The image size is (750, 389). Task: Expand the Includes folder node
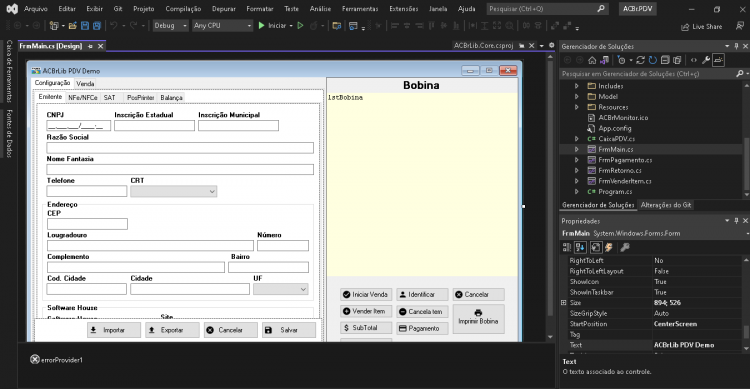click(x=576, y=86)
